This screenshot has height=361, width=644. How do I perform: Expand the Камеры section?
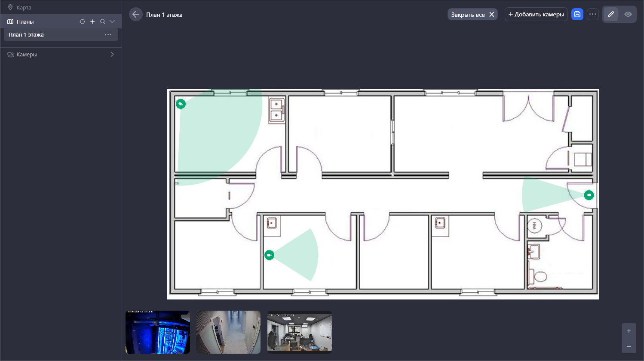(x=112, y=55)
